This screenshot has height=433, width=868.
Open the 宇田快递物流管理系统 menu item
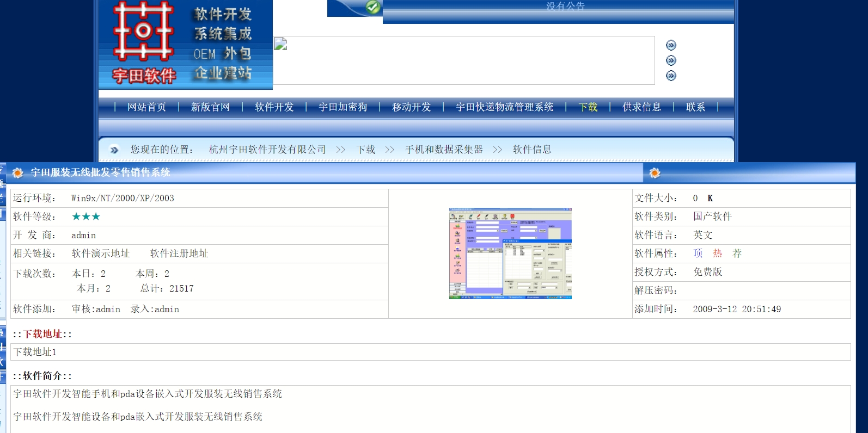coord(504,107)
